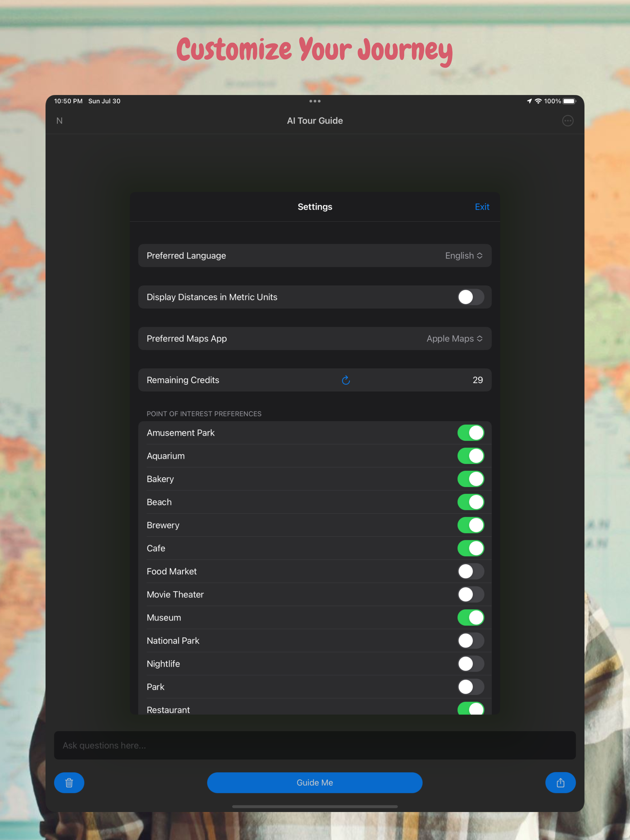Tap the refresh credits icon

click(345, 380)
